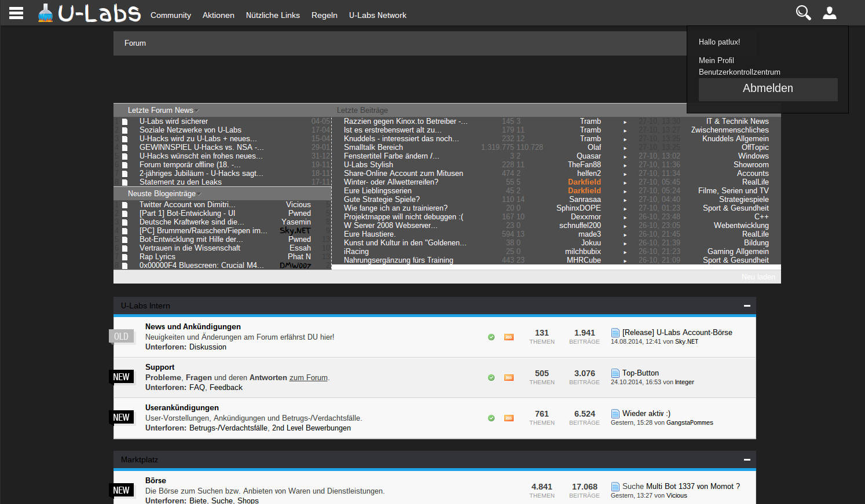Screen dimensions: 865x504
Task: Click the search magnifier icon
Action: (x=803, y=13)
